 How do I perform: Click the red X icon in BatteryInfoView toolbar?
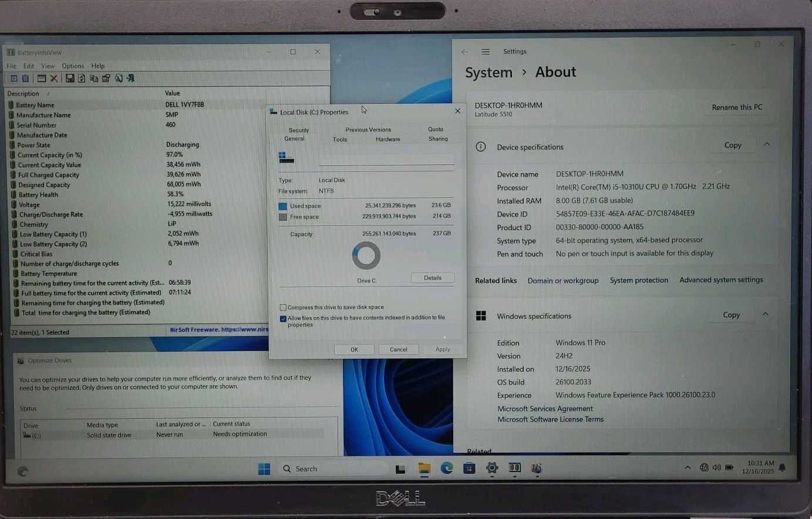point(53,78)
